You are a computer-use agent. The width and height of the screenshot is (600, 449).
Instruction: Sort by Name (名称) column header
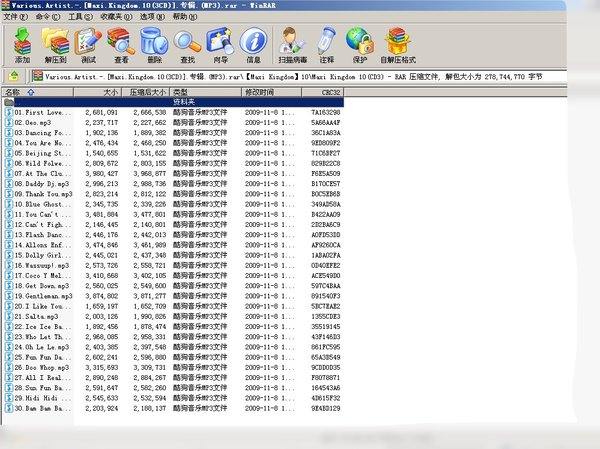[38, 92]
